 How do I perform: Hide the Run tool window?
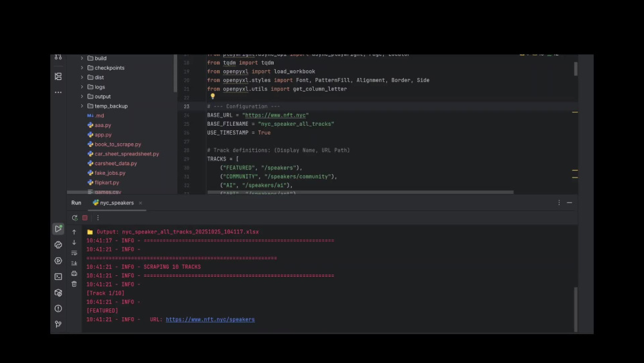point(569,202)
